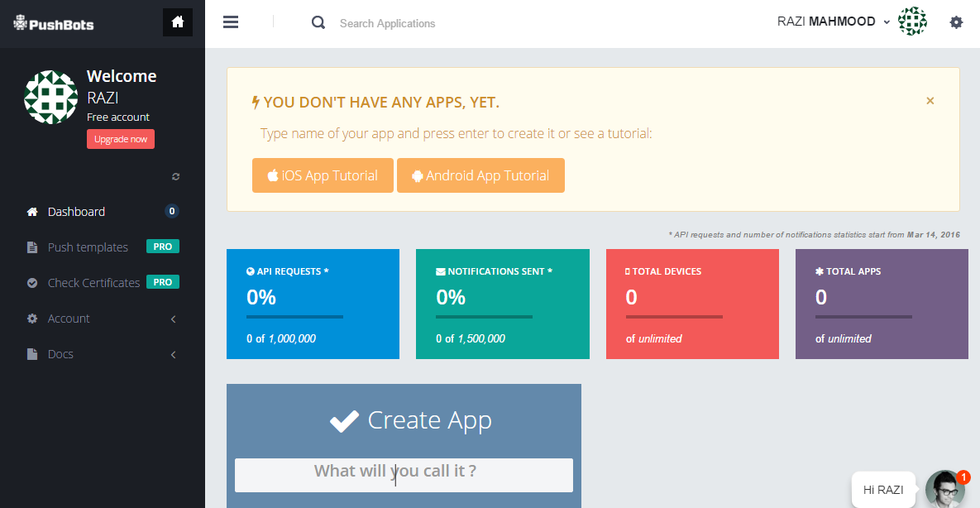980x508 pixels.
Task: Open the home icon in top bar
Action: (x=178, y=22)
